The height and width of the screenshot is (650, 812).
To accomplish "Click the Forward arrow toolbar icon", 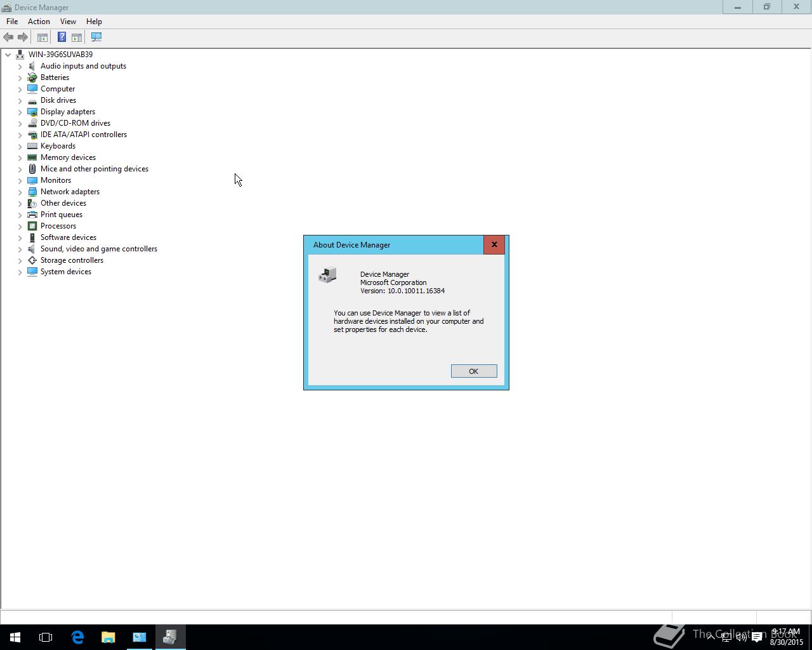I will tap(23, 37).
